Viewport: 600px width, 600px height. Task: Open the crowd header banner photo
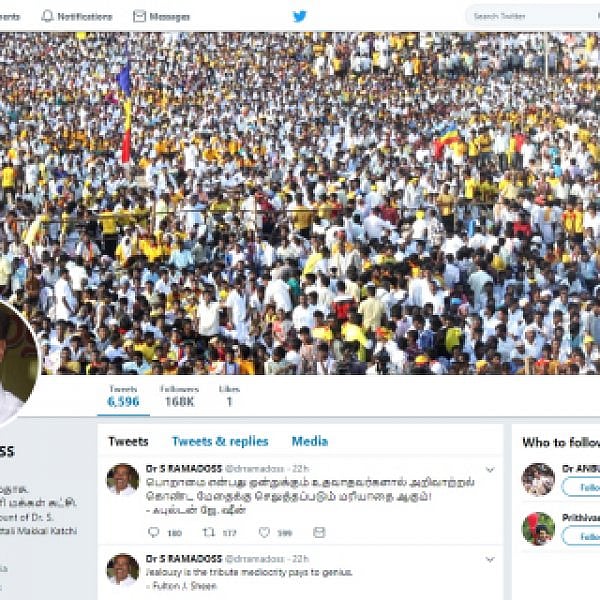point(300,203)
